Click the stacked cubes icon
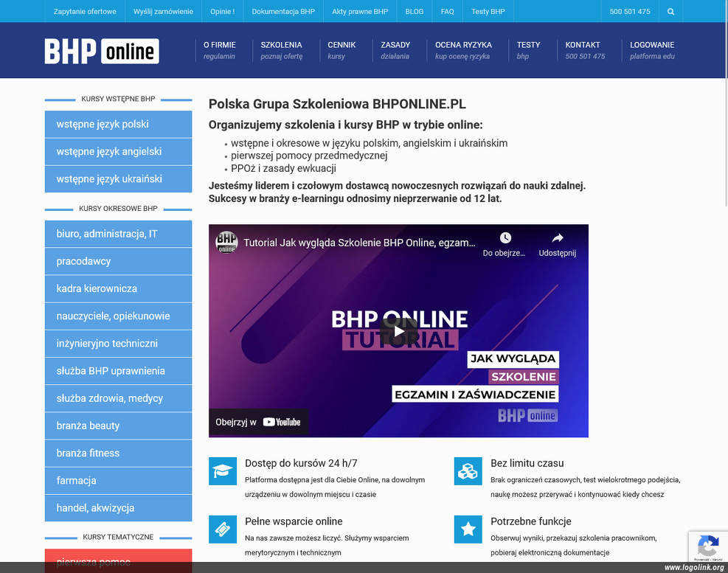This screenshot has height=573, width=728. (x=468, y=470)
